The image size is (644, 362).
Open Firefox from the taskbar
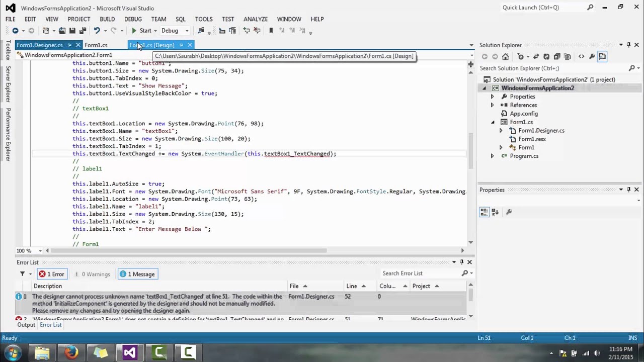click(71, 352)
